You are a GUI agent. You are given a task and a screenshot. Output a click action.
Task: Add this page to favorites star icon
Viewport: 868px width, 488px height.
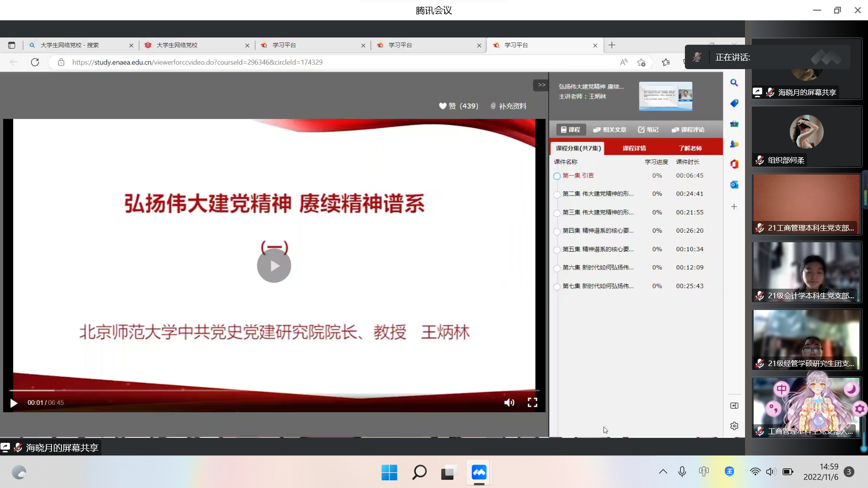coord(641,62)
